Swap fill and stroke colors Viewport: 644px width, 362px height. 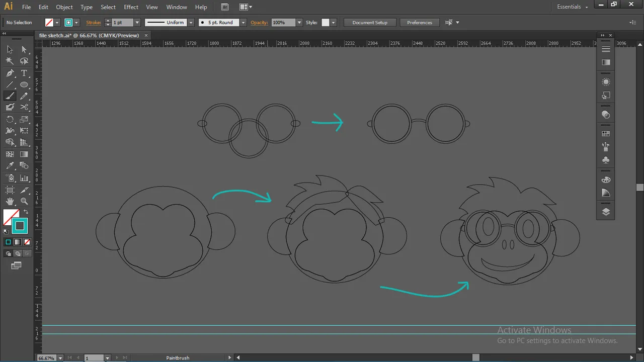26,212
